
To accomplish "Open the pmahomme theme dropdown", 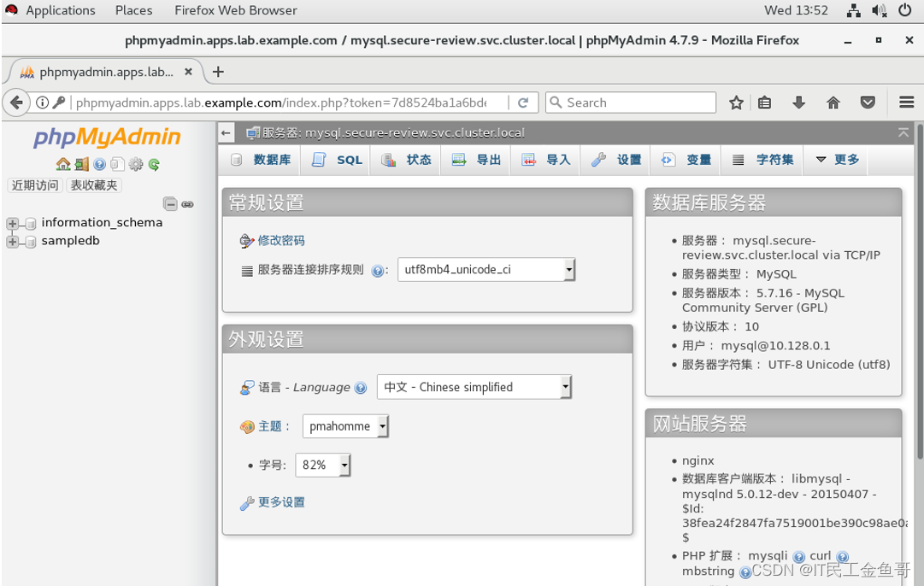I will click(x=345, y=425).
